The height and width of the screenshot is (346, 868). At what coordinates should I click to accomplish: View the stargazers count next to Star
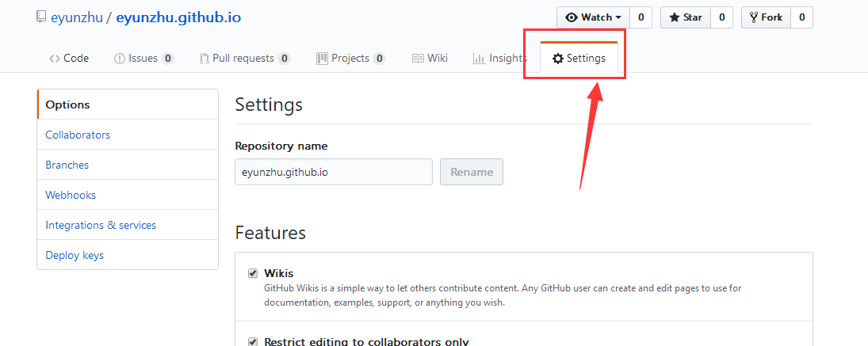(722, 17)
